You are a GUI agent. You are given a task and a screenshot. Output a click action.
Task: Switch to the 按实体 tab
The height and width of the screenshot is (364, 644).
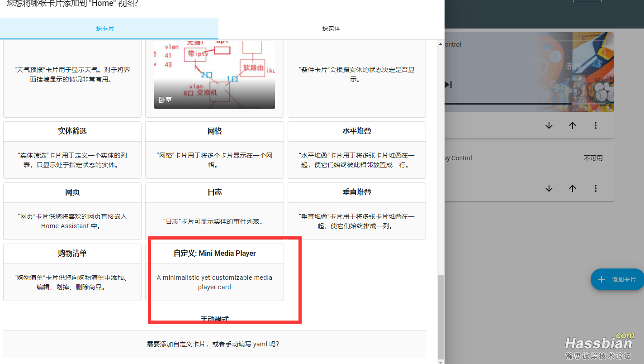(x=331, y=28)
